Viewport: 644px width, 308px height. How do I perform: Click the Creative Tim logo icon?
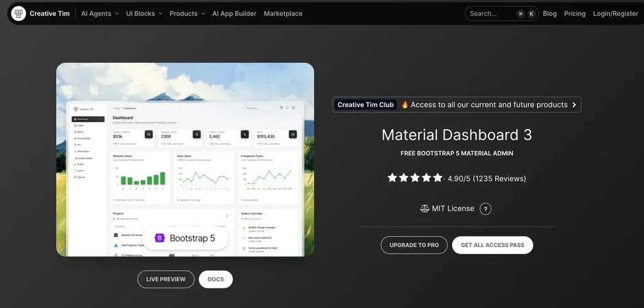click(18, 14)
